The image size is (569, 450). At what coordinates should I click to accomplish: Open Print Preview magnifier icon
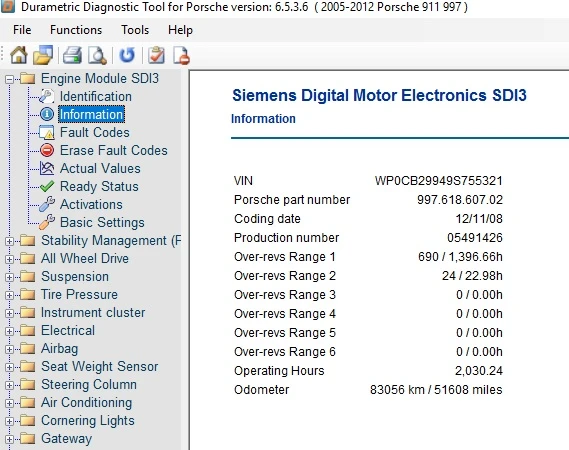click(x=97, y=56)
